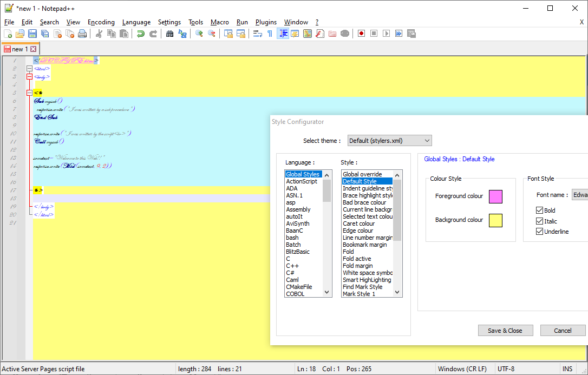The width and height of the screenshot is (588, 375).
Task: Toggle the indent guide toolbar icon
Action: click(283, 34)
